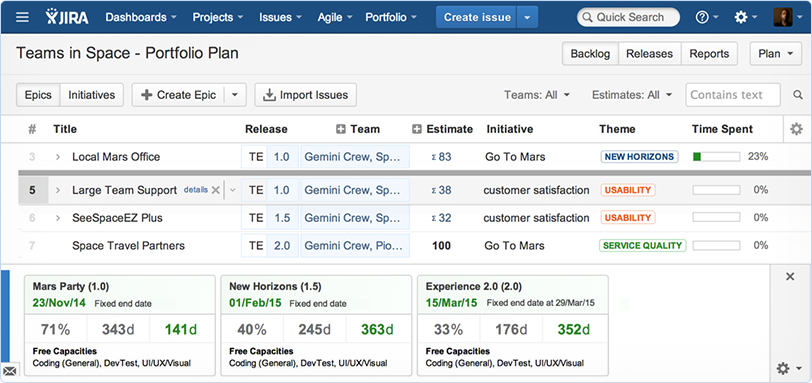Open the Dashboards menu
The width and height of the screenshot is (812, 383).
pos(141,17)
